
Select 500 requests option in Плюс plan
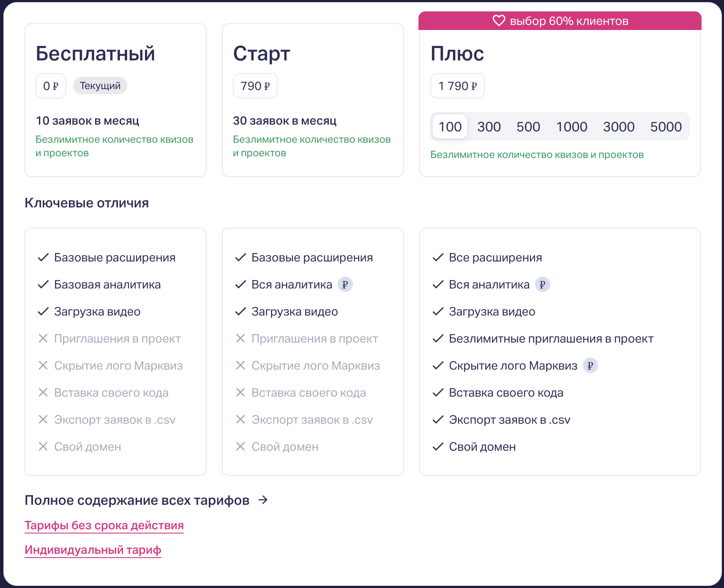coord(528,127)
